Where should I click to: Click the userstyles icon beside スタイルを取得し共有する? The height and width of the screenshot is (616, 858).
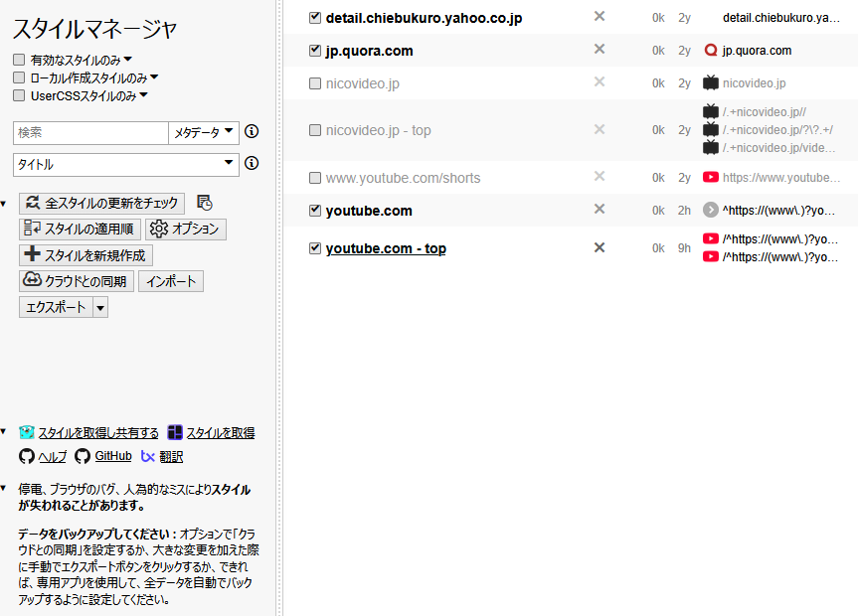coord(26,433)
